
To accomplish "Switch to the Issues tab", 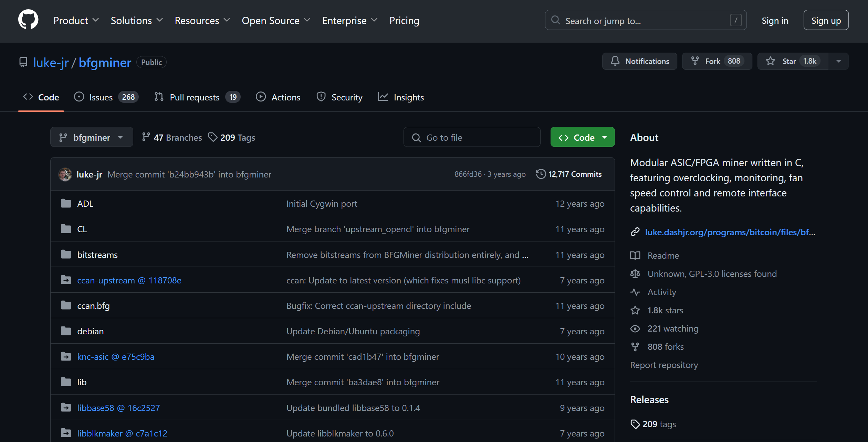I will pos(106,97).
